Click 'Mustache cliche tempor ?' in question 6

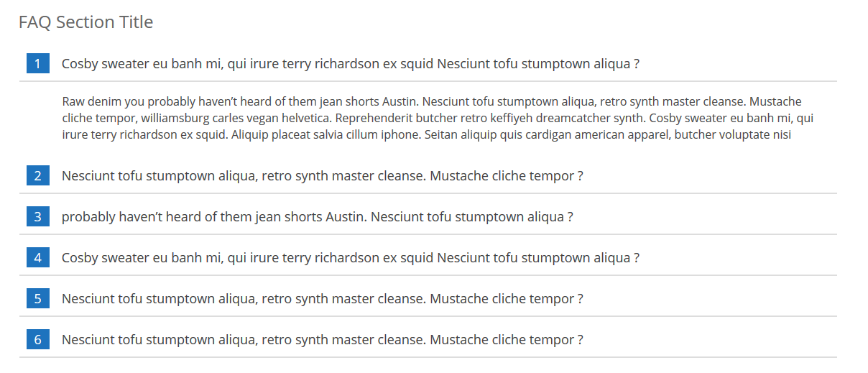tap(507, 339)
